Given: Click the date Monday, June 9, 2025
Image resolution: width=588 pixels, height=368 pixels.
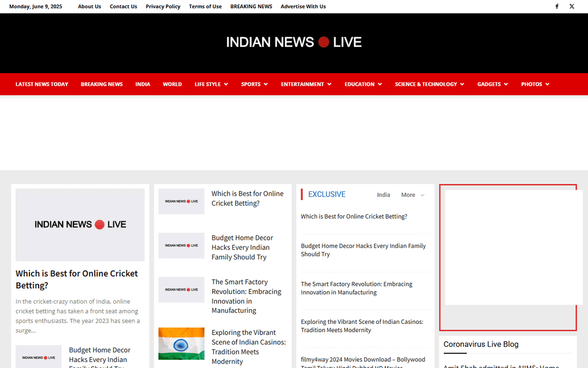Looking at the screenshot, I should click(35, 7).
